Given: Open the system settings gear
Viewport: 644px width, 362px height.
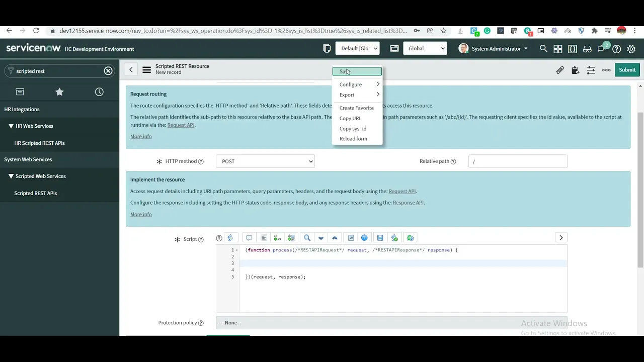Looking at the screenshot, I should [631, 49].
